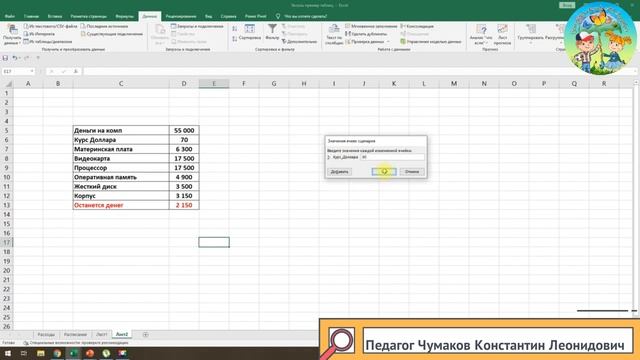Undo the last action

(x=14, y=58)
